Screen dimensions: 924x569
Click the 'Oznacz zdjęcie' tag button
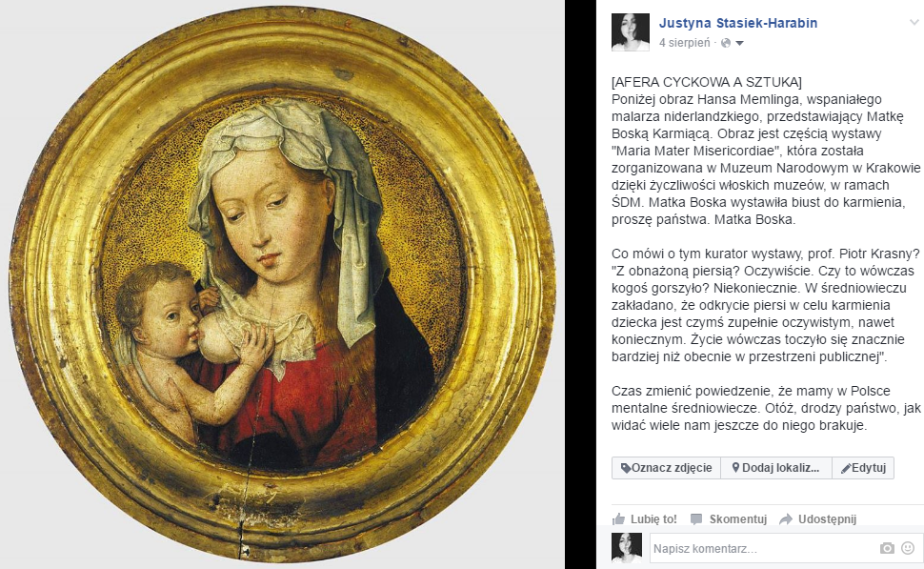click(x=666, y=468)
